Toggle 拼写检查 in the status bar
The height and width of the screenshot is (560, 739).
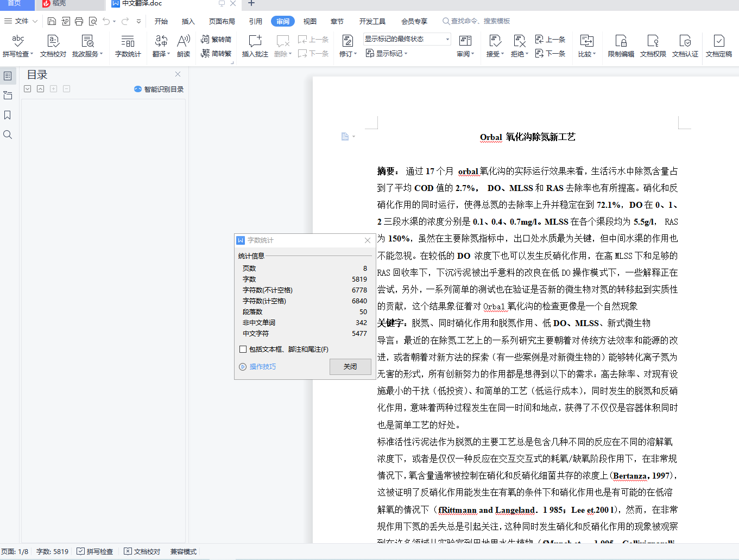(x=95, y=551)
